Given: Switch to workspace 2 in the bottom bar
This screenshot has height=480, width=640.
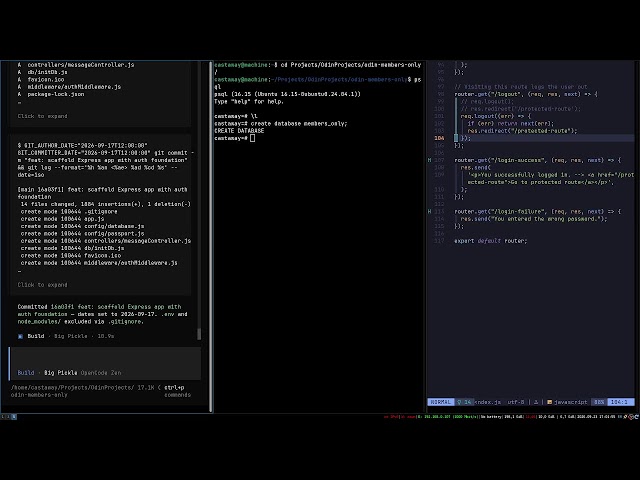Looking at the screenshot, I should click(x=8, y=417).
